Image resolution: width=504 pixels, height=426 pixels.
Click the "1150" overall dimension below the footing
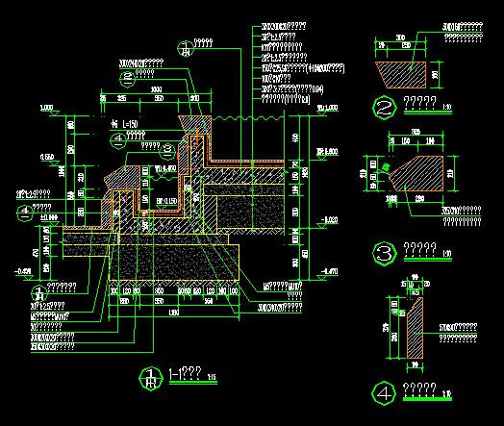point(174,313)
